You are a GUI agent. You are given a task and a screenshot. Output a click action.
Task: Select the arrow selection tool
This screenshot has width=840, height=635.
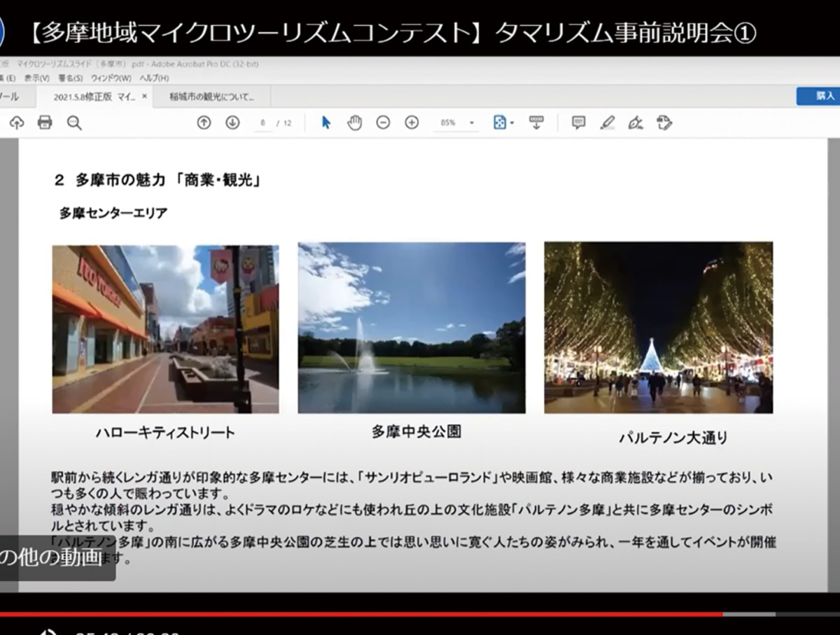[325, 123]
